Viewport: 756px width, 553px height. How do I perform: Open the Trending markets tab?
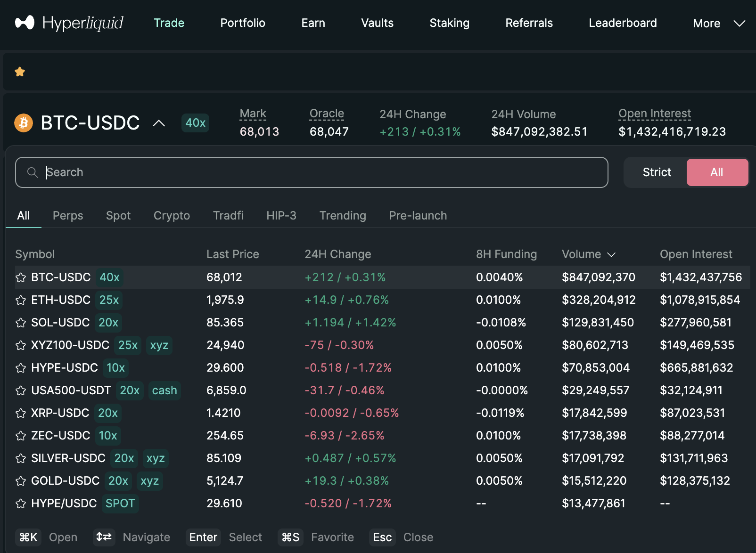[x=343, y=216]
